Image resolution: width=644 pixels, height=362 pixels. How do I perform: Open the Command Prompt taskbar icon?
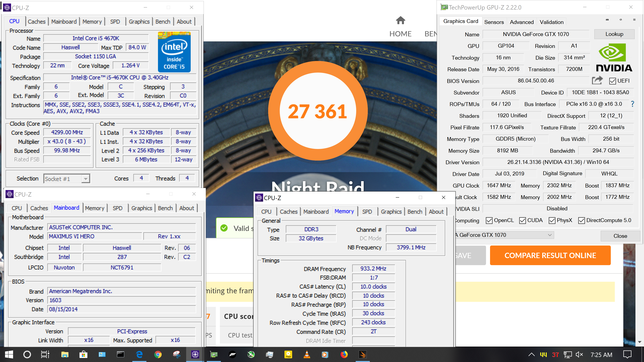[x=121, y=354]
